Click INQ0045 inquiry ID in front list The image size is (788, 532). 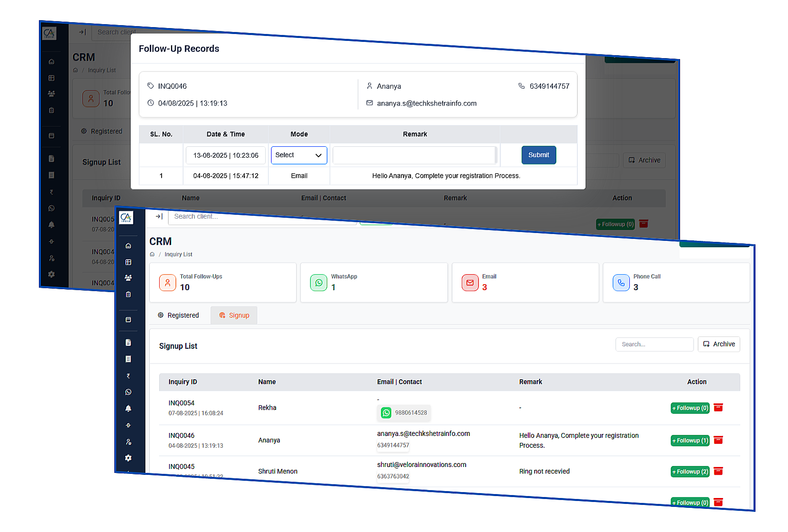181,466
